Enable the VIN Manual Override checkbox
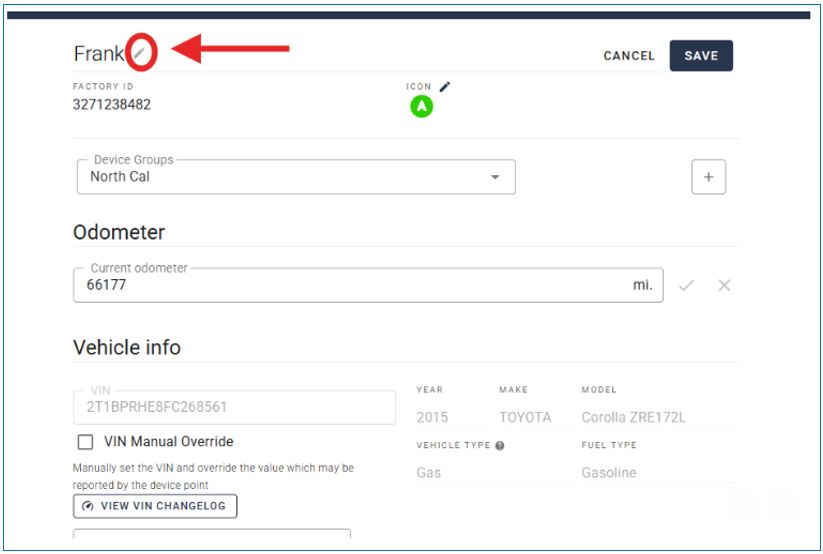Screen dimensions: 823x554 (85, 442)
